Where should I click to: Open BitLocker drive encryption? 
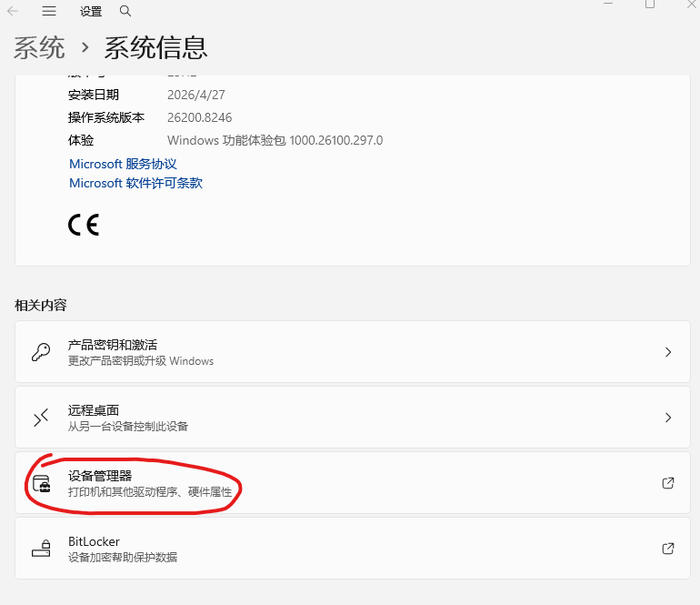coord(353,549)
